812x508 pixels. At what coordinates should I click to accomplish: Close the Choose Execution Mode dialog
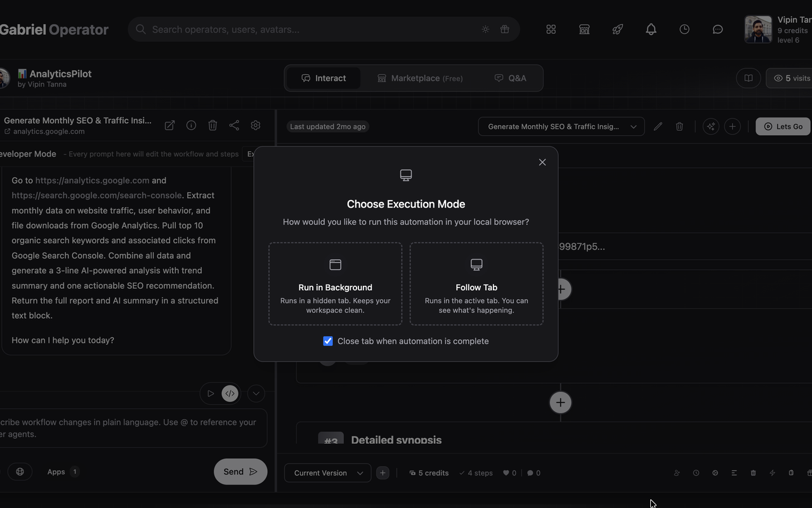[x=542, y=163]
